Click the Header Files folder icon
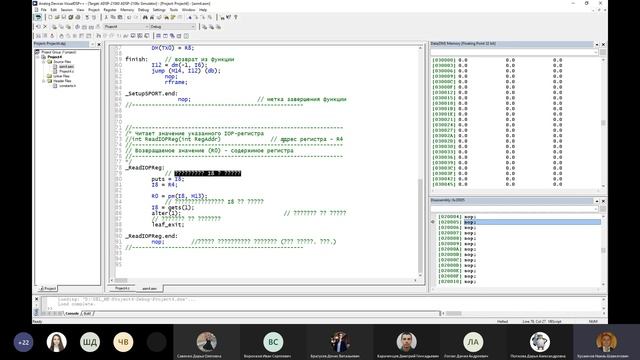The height and width of the screenshot is (360, 640). 50,81
